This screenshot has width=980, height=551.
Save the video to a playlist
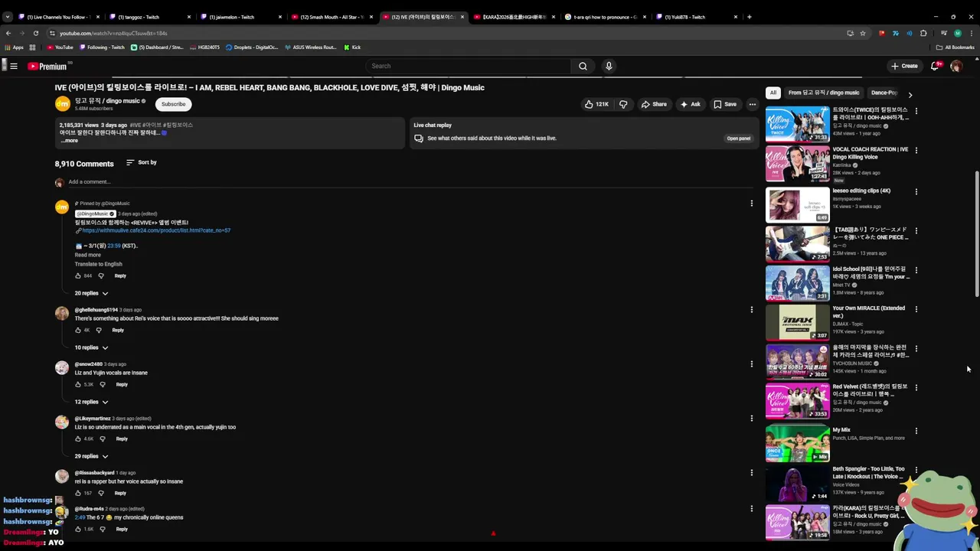724,104
